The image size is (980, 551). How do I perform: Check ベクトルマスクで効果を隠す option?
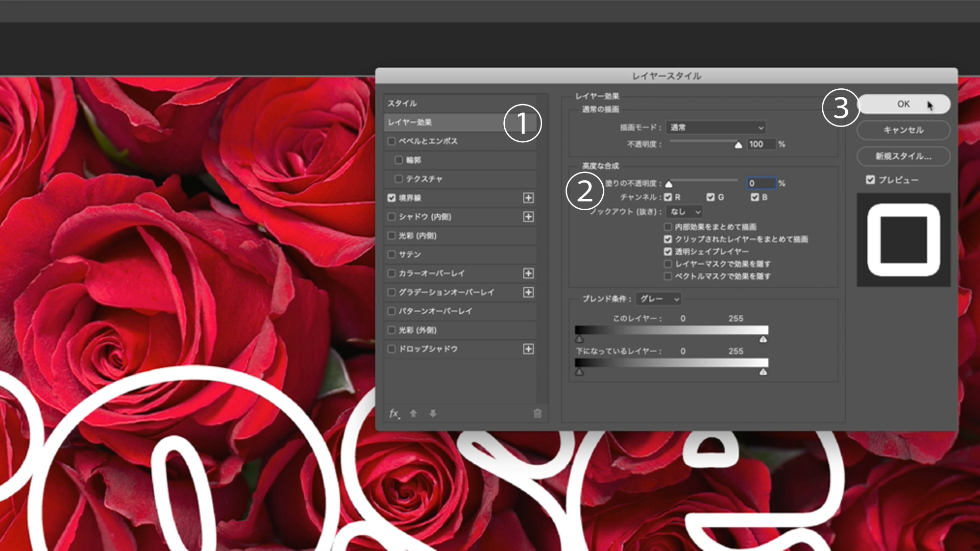click(668, 277)
